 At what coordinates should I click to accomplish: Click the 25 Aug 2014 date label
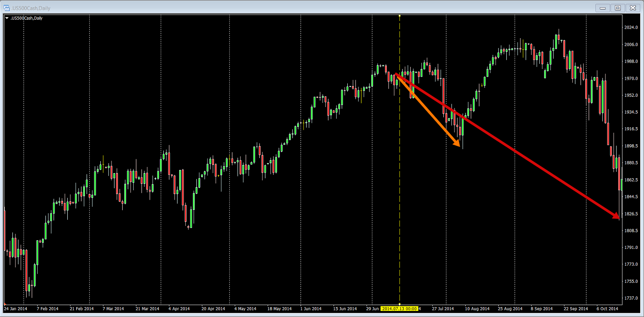pos(510,308)
